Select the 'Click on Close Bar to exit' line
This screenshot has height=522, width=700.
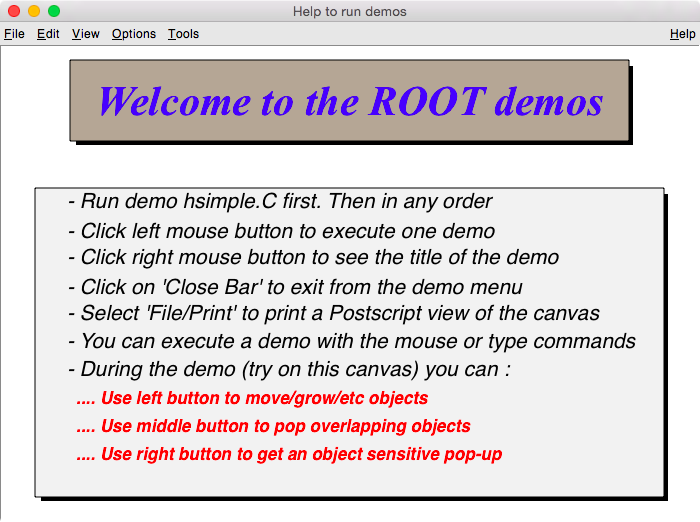[x=295, y=287]
